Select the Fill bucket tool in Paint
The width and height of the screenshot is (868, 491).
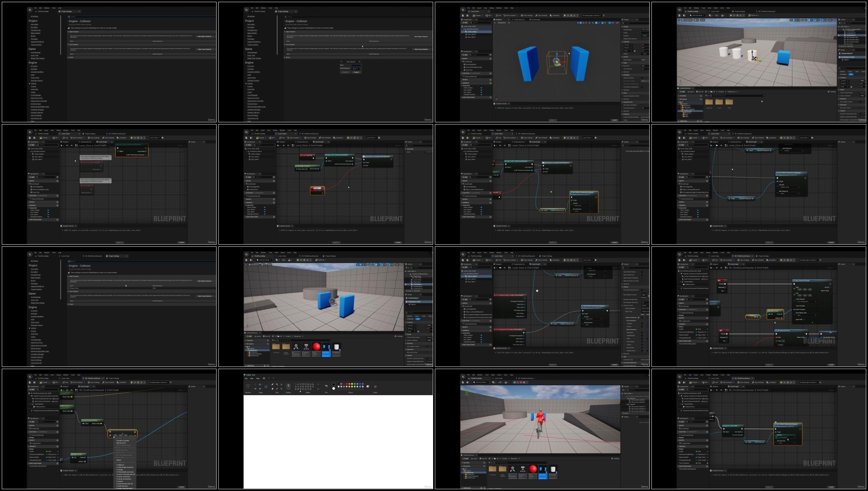277,384
